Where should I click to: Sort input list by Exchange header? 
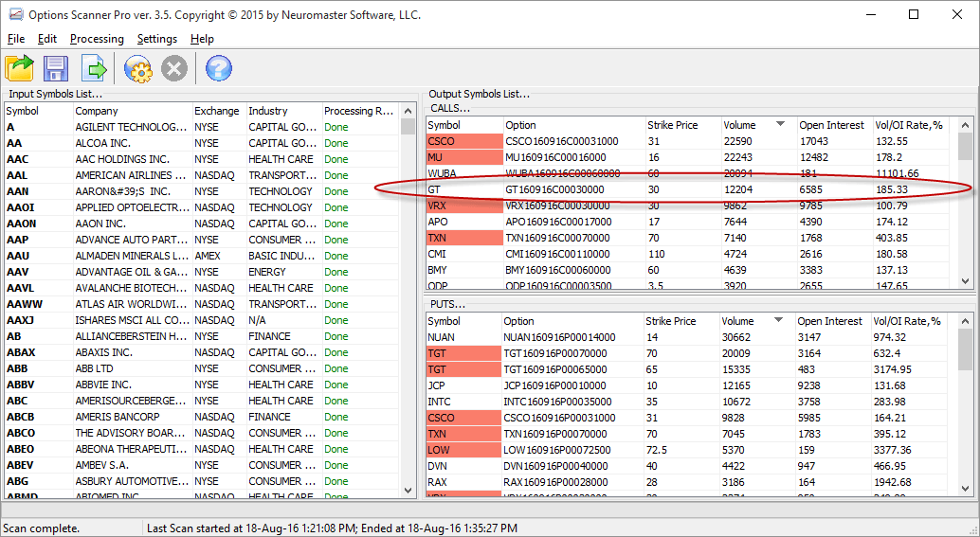click(x=219, y=111)
